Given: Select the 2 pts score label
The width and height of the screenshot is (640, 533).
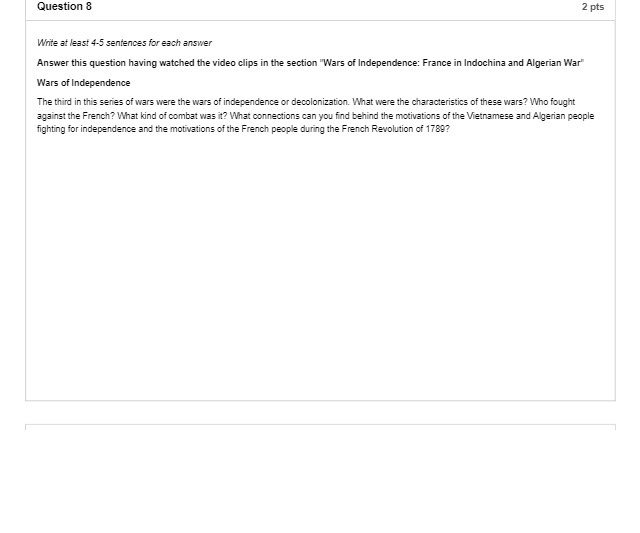Looking at the screenshot, I should [x=593, y=7].
